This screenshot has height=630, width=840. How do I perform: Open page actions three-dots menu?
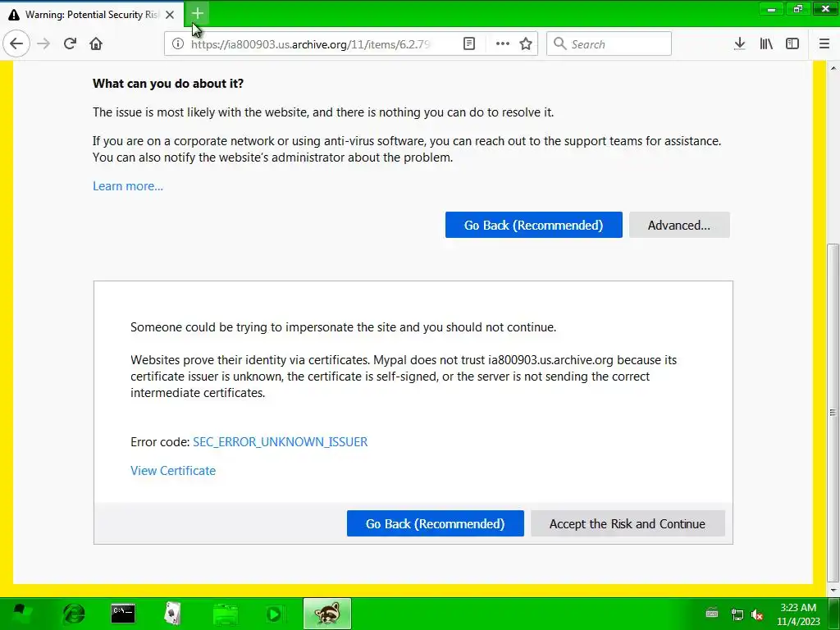(x=503, y=44)
